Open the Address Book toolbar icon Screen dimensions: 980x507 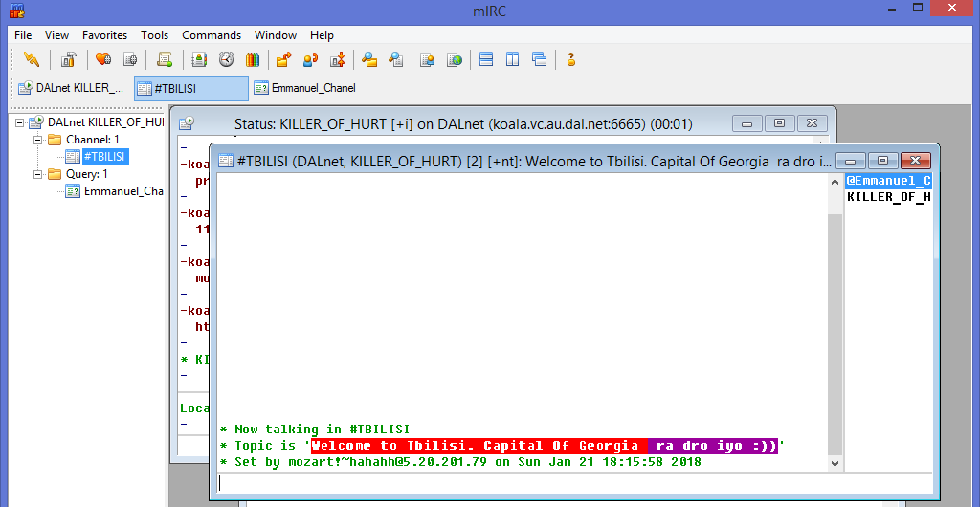[199, 59]
